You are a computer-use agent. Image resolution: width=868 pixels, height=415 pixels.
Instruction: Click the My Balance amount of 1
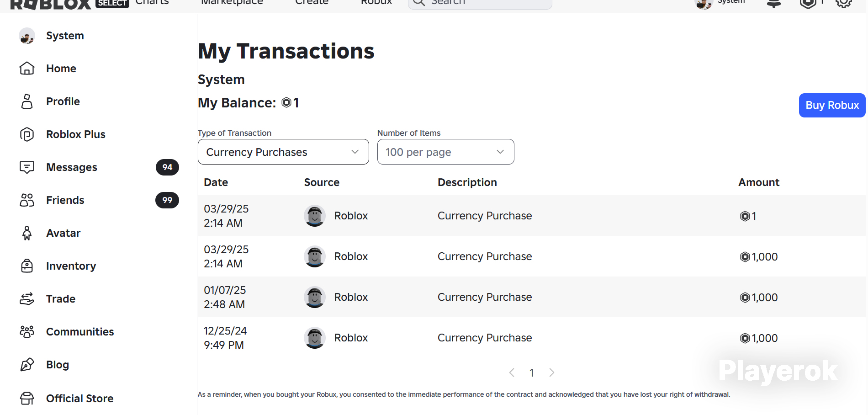pyautogui.click(x=296, y=102)
